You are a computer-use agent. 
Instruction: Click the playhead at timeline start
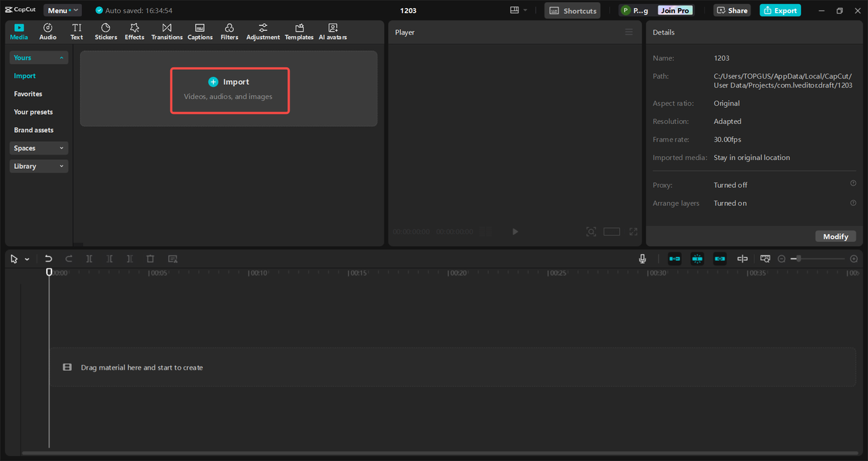click(x=49, y=272)
